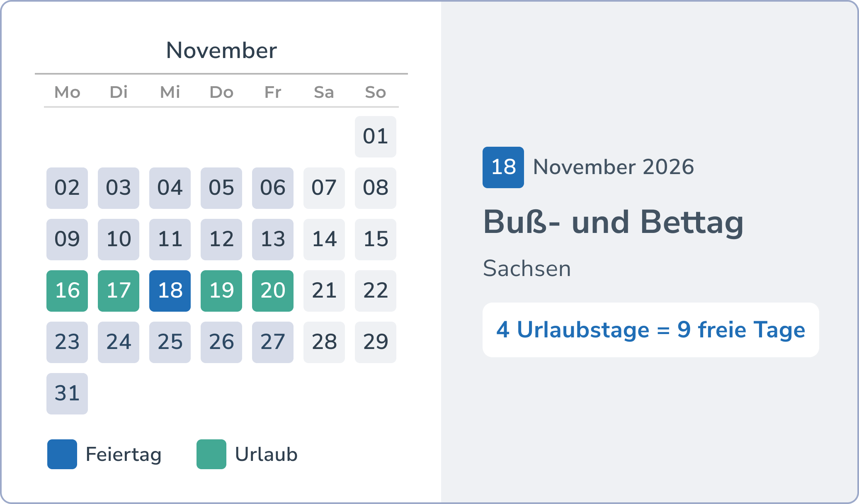The width and height of the screenshot is (859, 504).
Task: Click the green swatch next to Urlaub
Action: pyautogui.click(x=211, y=455)
